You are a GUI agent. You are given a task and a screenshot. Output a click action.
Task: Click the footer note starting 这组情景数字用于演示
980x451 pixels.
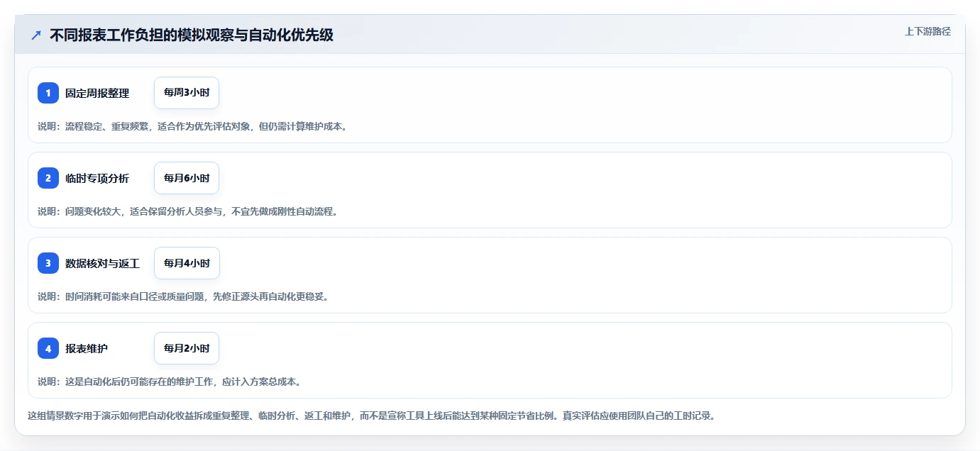coord(371,416)
